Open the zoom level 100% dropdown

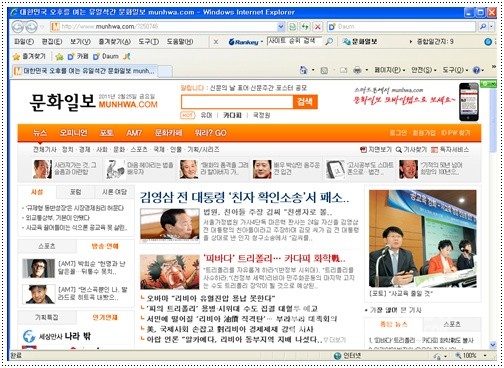[485, 356]
